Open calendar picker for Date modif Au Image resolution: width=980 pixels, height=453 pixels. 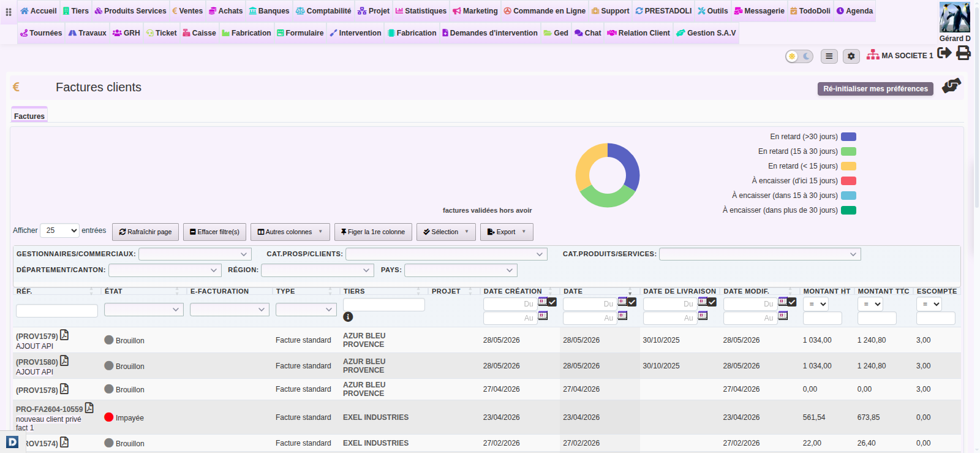[x=783, y=315]
